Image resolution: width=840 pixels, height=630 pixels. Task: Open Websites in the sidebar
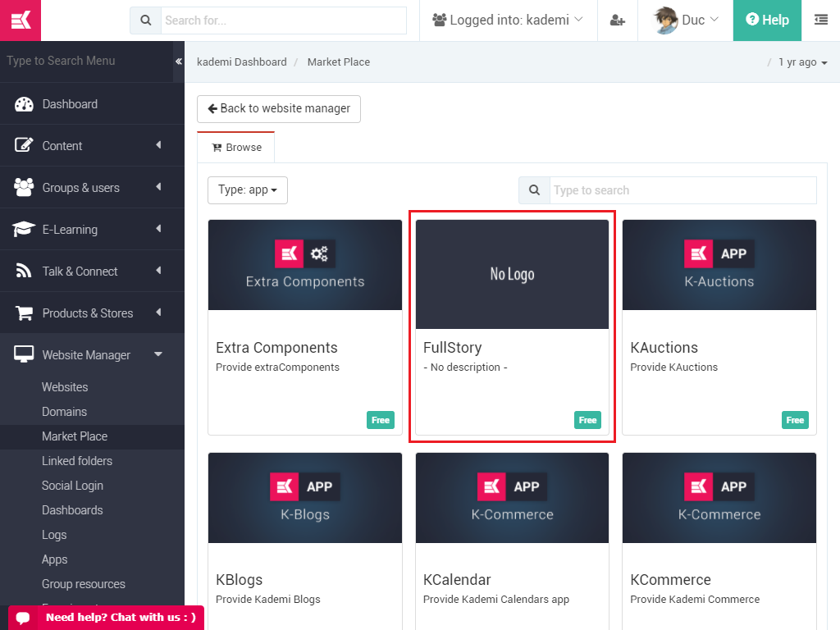65,387
